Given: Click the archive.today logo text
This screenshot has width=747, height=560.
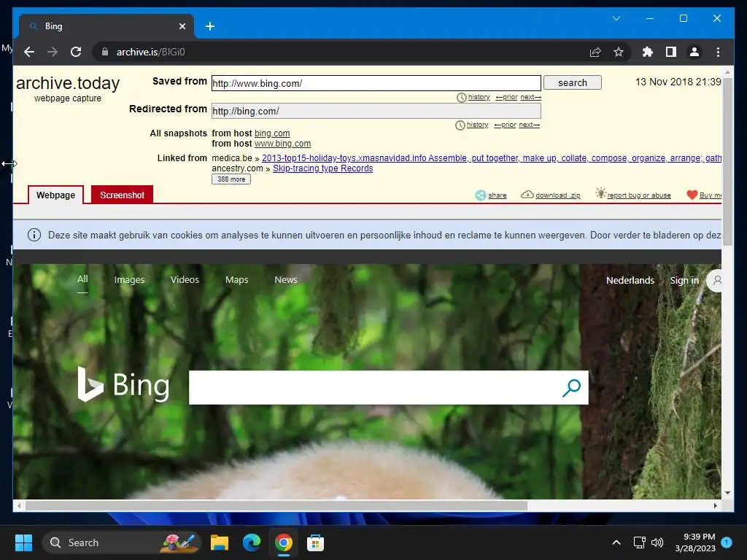Looking at the screenshot, I should (x=68, y=83).
